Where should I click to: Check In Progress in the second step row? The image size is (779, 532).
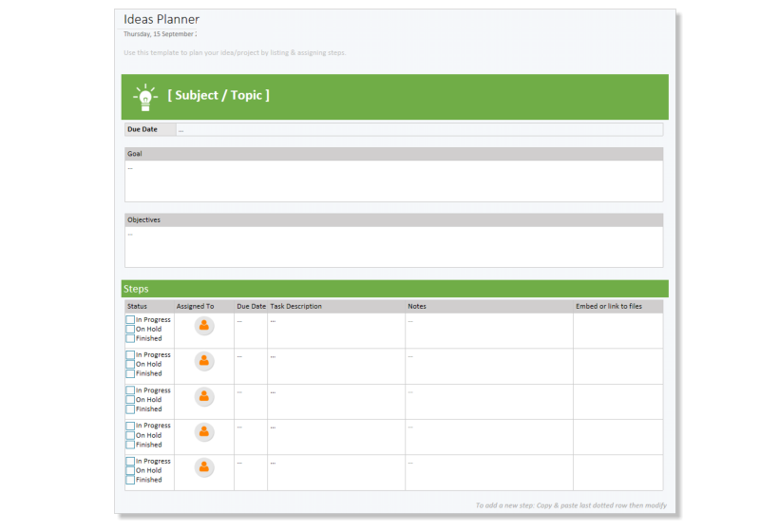coord(130,354)
